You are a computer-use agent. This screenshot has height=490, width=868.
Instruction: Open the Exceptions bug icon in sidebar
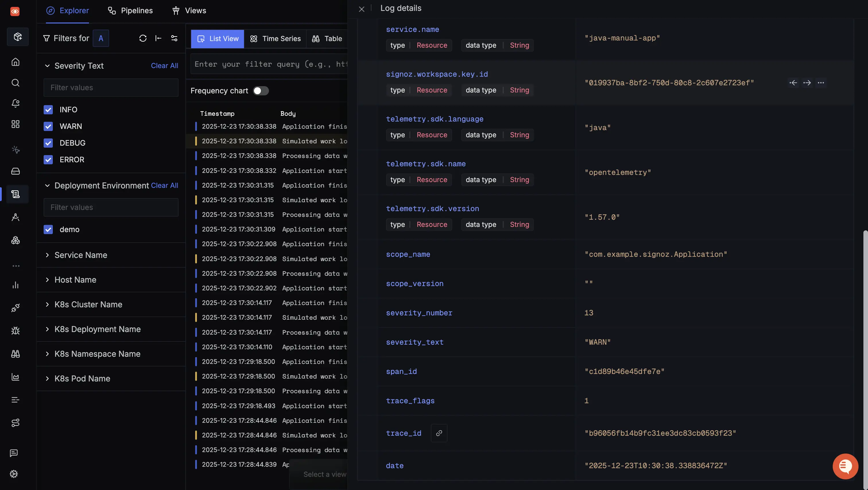coord(15,331)
